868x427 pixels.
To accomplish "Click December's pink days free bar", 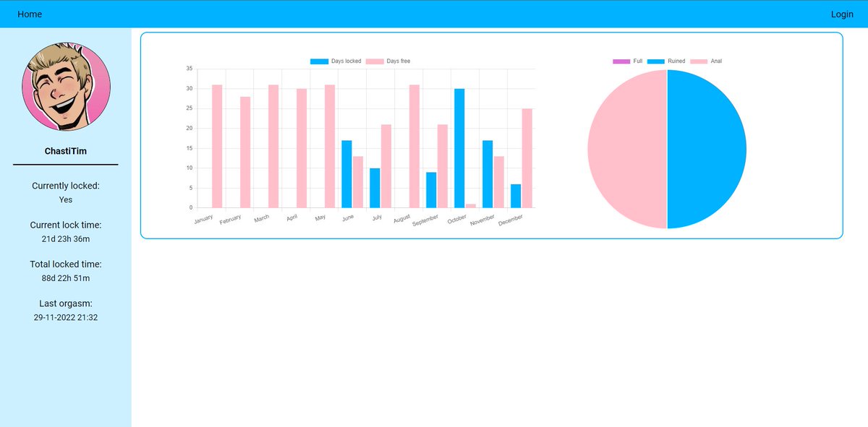I will [527, 158].
